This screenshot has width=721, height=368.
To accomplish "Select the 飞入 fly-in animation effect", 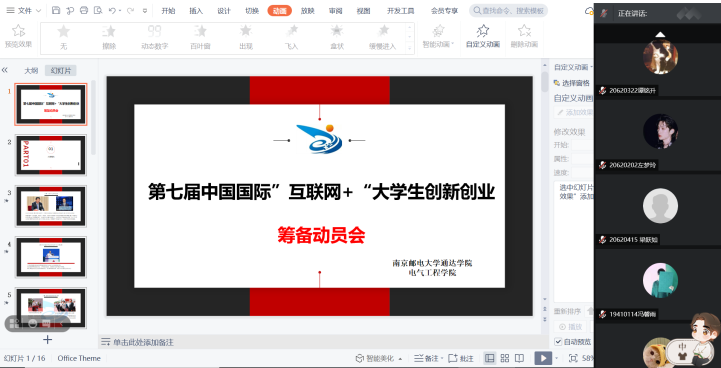I will pyautogui.click(x=291, y=37).
